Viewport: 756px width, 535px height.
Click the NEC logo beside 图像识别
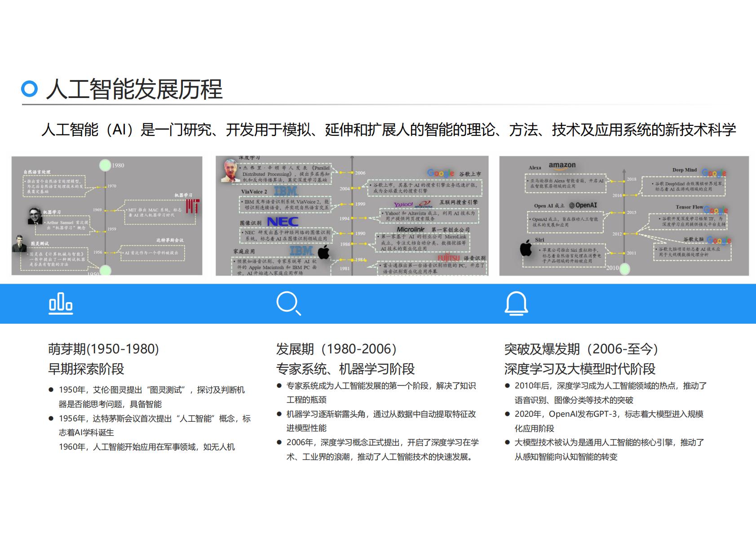tap(282, 222)
